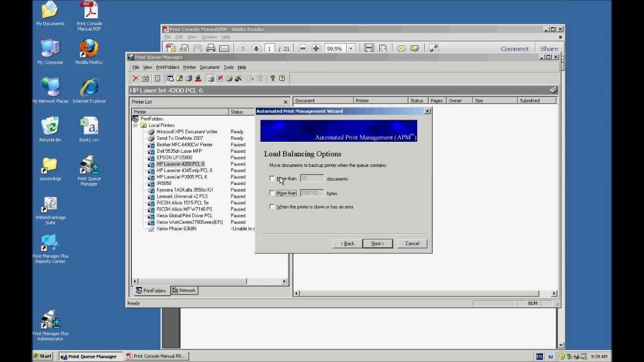
Task: Collapse the Local Printers tree node
Action: click(x=135, y=125)
